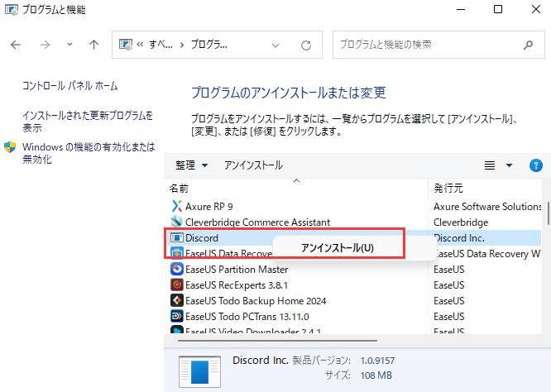
Task: Refresh the program list
Action: (x=306, y=45)
